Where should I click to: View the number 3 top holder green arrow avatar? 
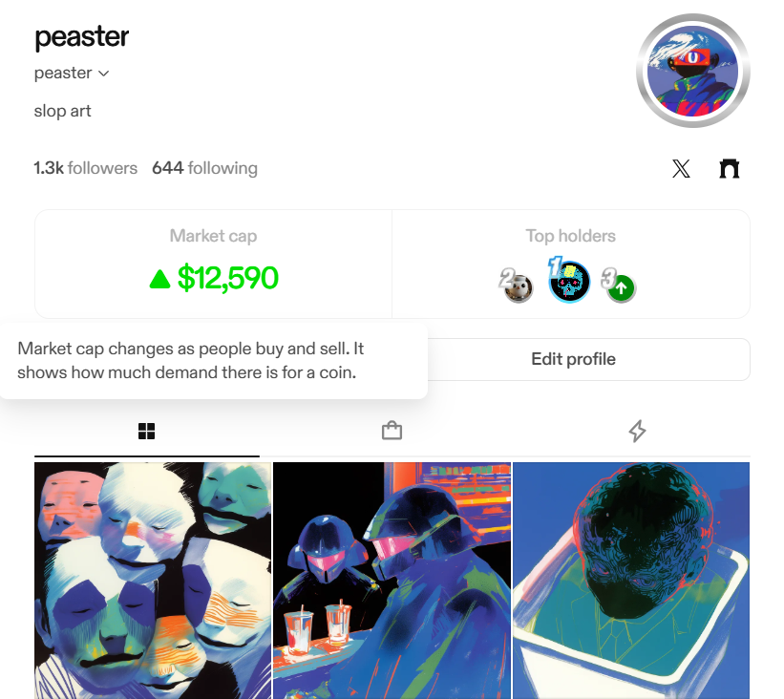(x=621, y=288)
